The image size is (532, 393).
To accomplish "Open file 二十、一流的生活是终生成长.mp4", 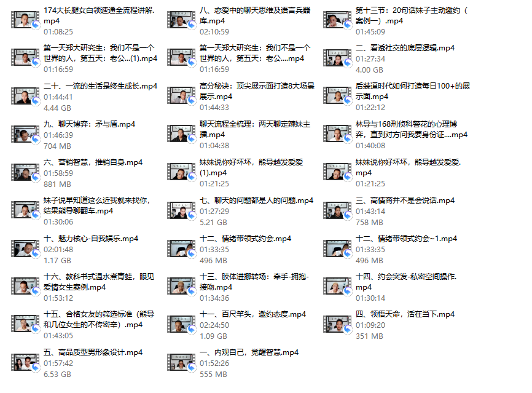I will tap(100, 86).
